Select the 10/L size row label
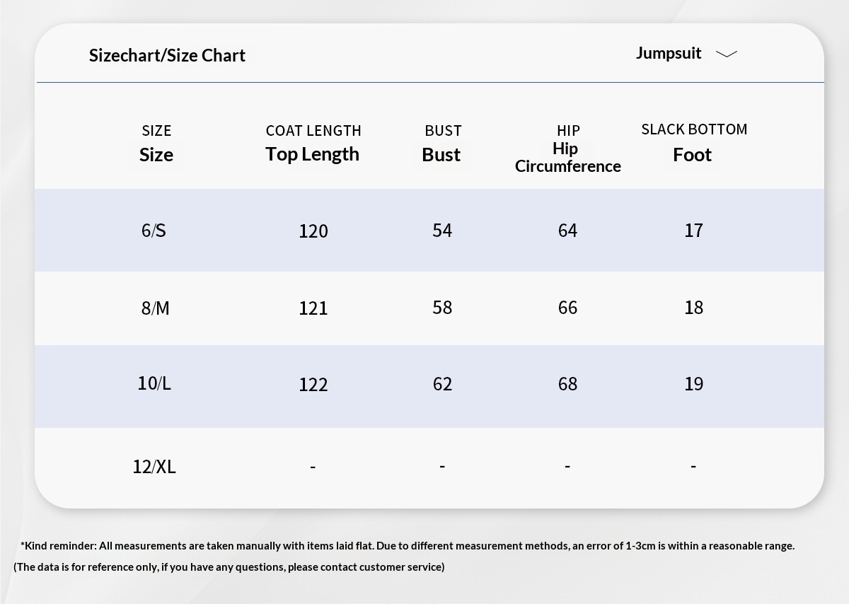 pos(154,383)
